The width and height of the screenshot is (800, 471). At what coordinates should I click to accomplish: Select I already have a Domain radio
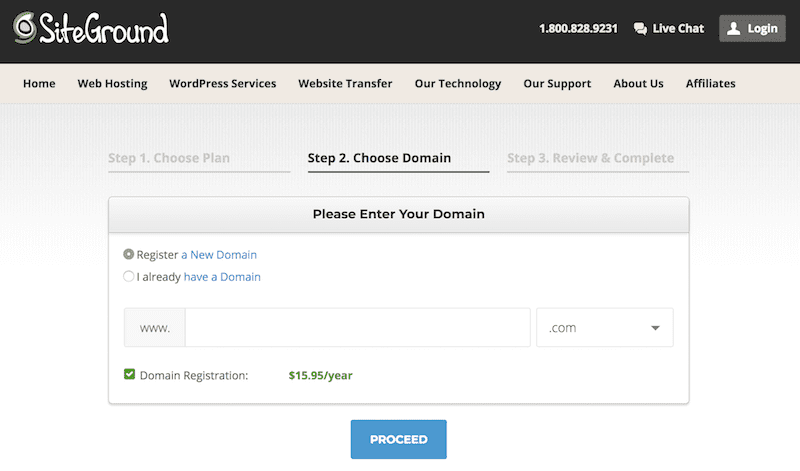click(129, 276)
